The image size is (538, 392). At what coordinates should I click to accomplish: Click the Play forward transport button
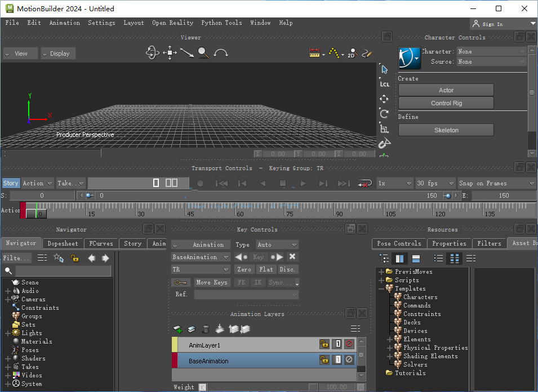303,184
